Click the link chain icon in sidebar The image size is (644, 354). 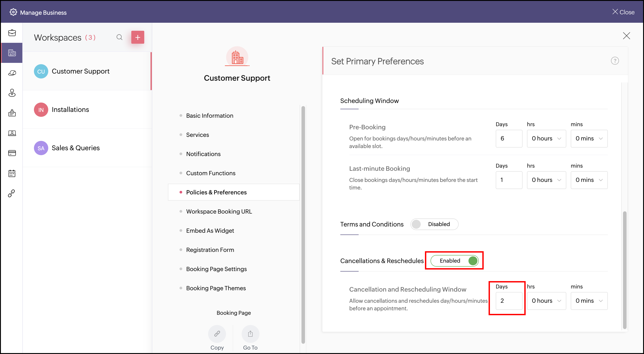coord(12,193)
